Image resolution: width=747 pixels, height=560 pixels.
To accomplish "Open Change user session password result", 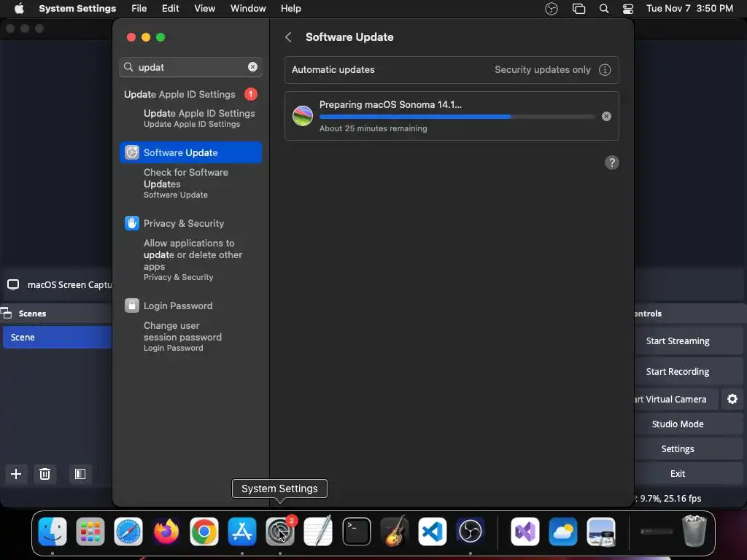I will pyautogui.click(x=182, y=337).
